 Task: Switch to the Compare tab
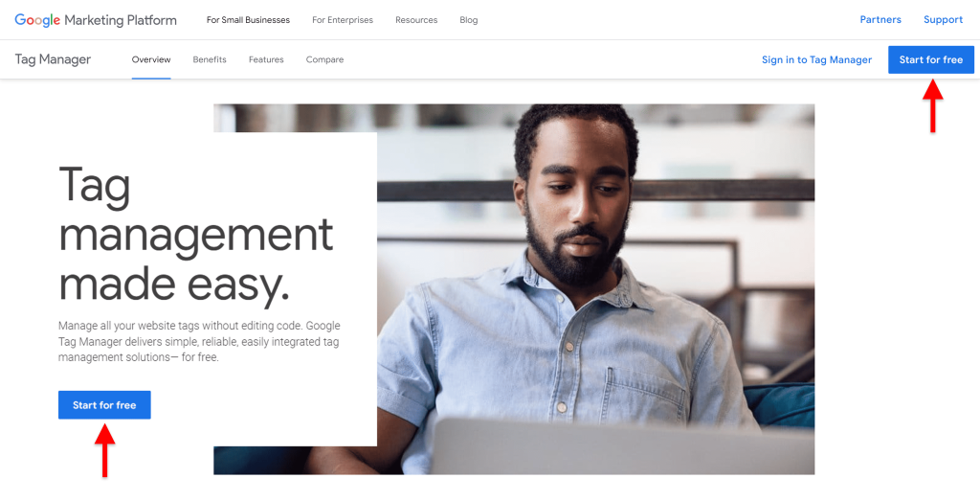pyautogui.click(x=325, y=60)
